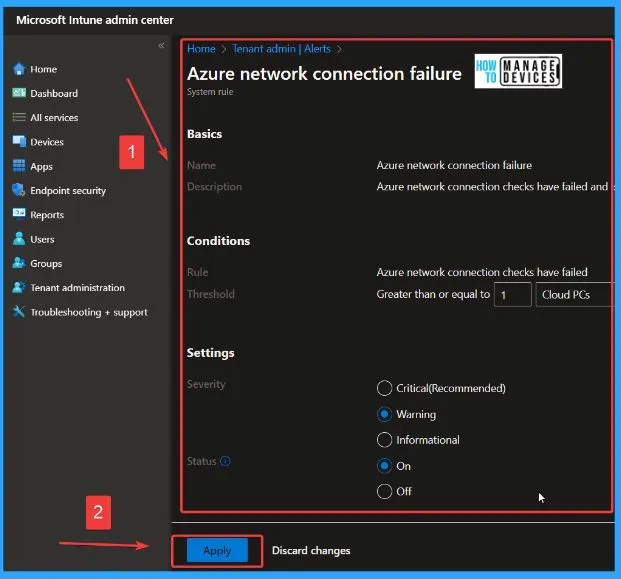Click the Settings section heading
The image size is (621, 579).
(x=210, y=353)
